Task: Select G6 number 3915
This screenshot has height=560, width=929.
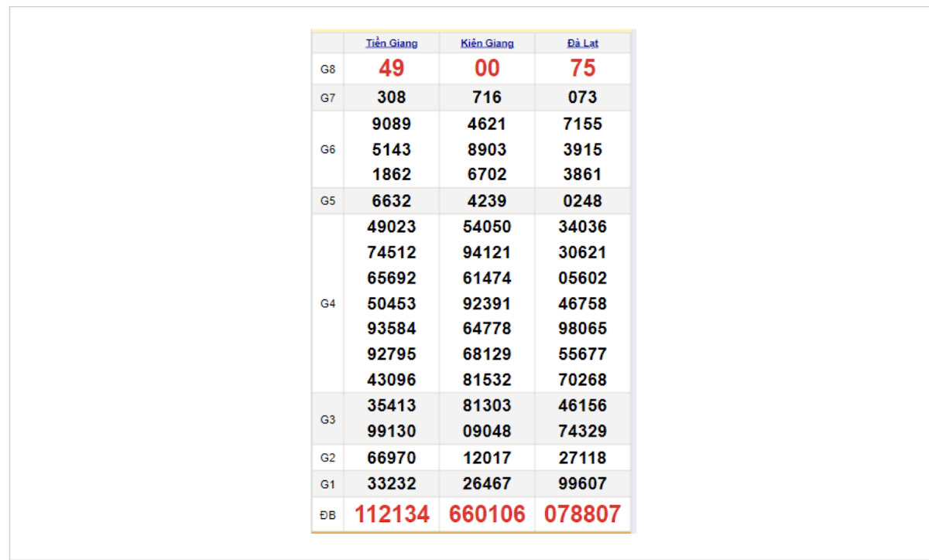Action: [582, 149]
